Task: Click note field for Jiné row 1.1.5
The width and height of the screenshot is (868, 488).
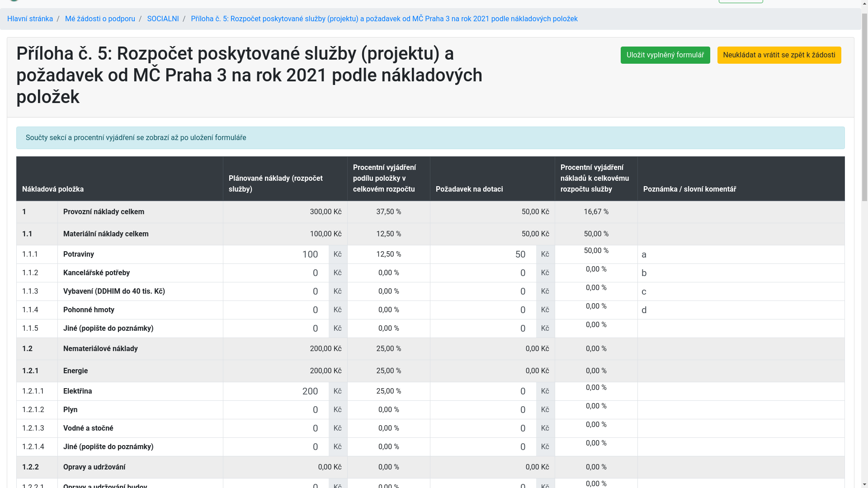Action: 741,328
